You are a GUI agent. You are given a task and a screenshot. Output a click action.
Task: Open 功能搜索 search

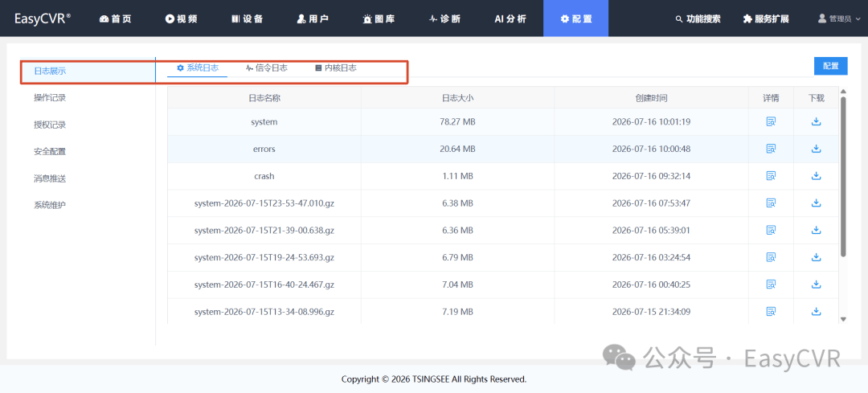point(698,18)
